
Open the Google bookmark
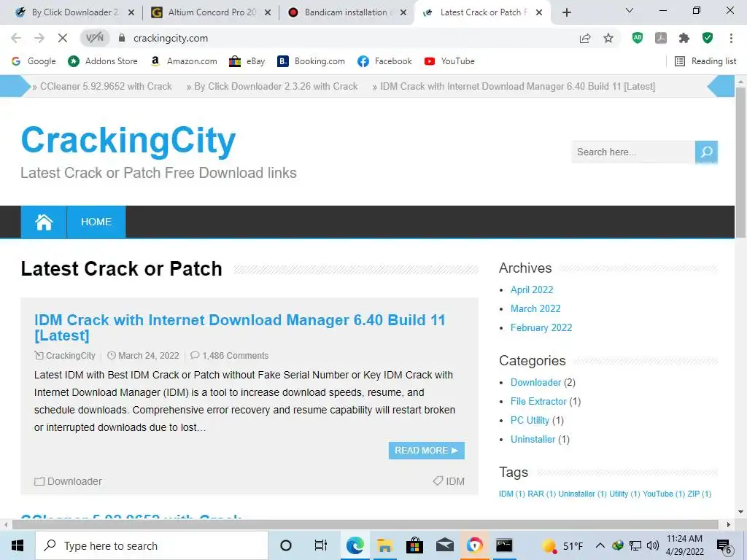point(34,61)
